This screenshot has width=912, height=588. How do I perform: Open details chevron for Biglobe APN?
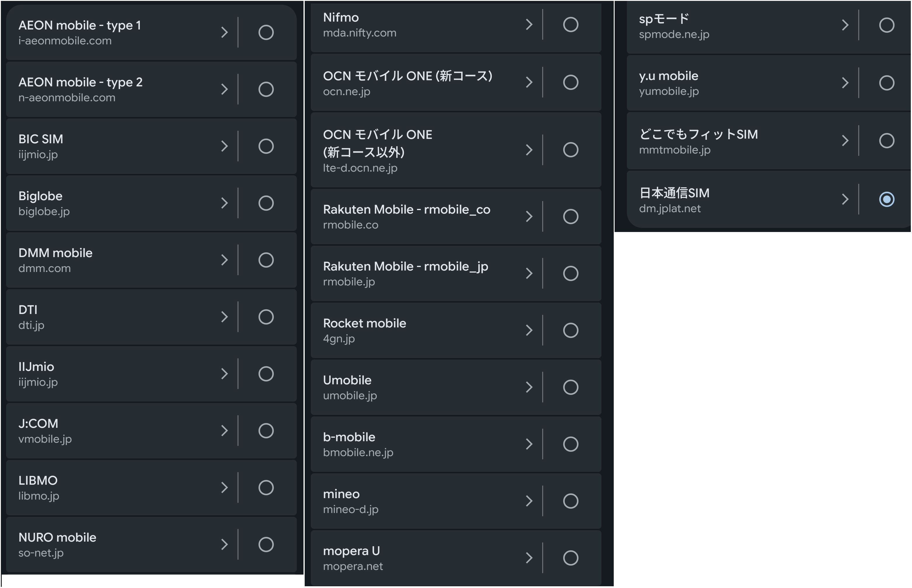click(x=224, y=203)
